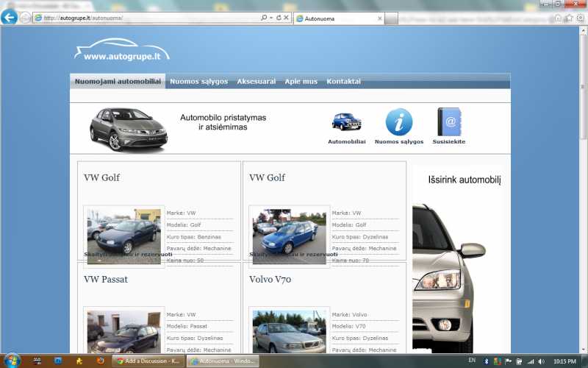Switch to Autonuoma Internet Explorer taskbar button

[x=223, y=361]
